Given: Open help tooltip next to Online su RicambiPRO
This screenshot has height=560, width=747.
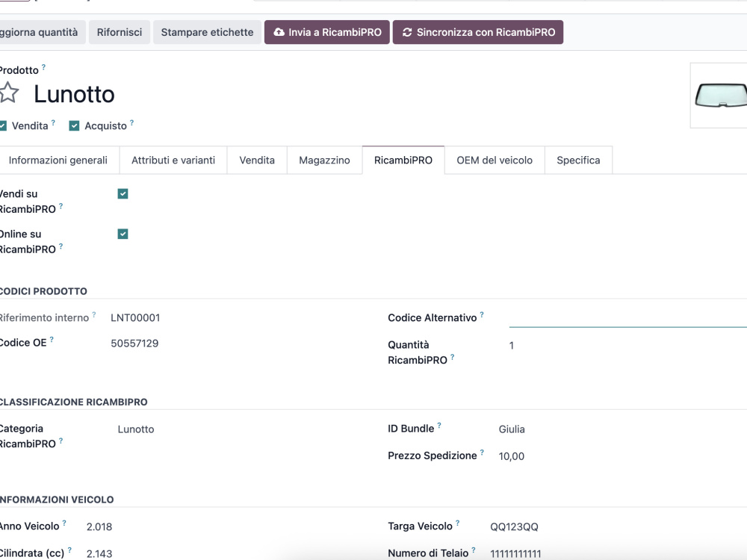Looking at the screenshot, I should [61, 246].
